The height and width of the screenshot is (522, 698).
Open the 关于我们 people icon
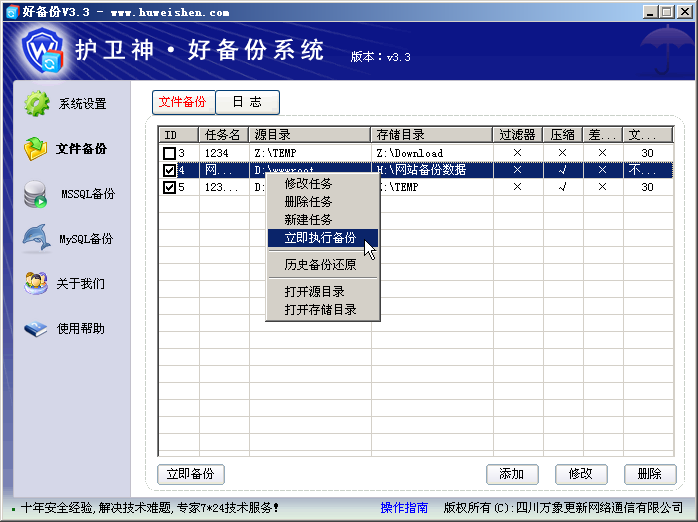point(36,283)
